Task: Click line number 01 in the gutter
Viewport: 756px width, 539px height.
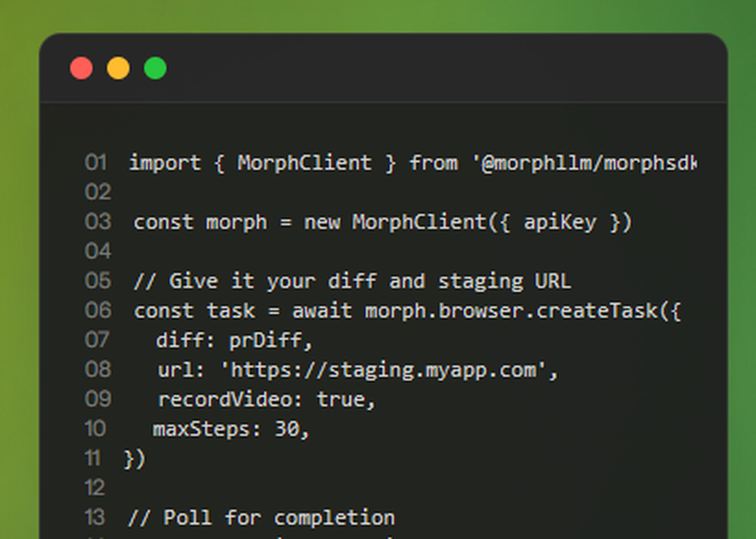Action: [96, 163]
